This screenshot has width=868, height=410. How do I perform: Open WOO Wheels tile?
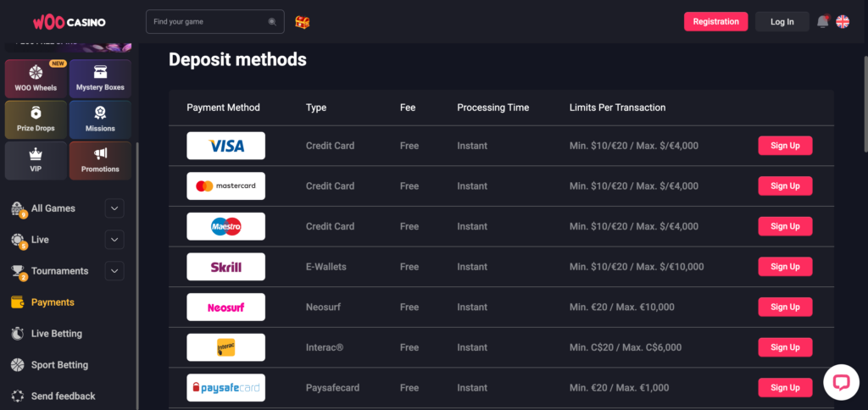tap(36, 79)
